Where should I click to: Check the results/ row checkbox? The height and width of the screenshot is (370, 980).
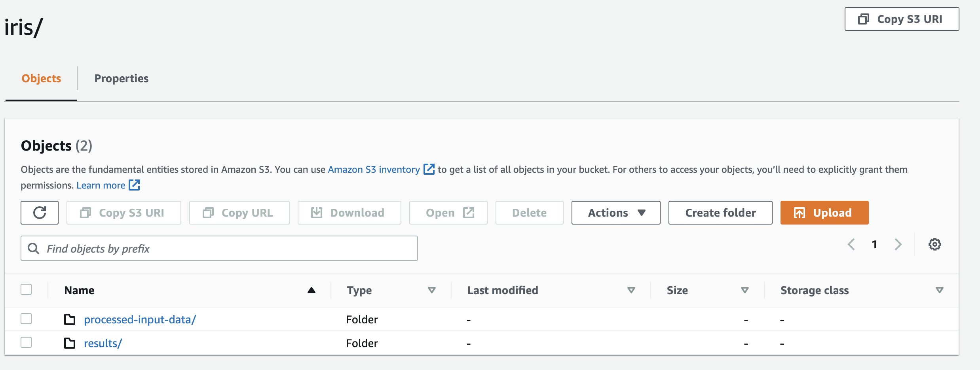(26, 342)
